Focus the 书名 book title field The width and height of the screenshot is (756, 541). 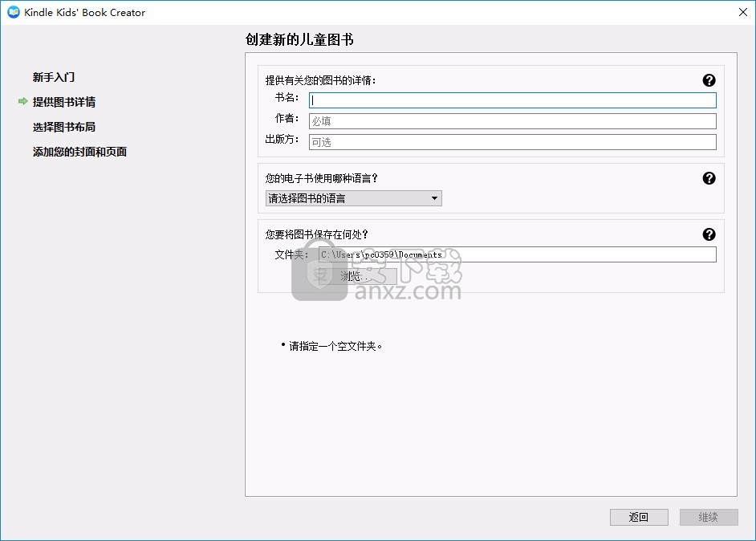[x=513, y=100]
